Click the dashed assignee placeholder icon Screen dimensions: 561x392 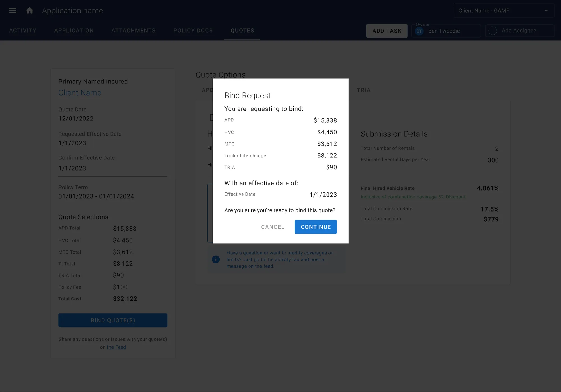[493, 31]
